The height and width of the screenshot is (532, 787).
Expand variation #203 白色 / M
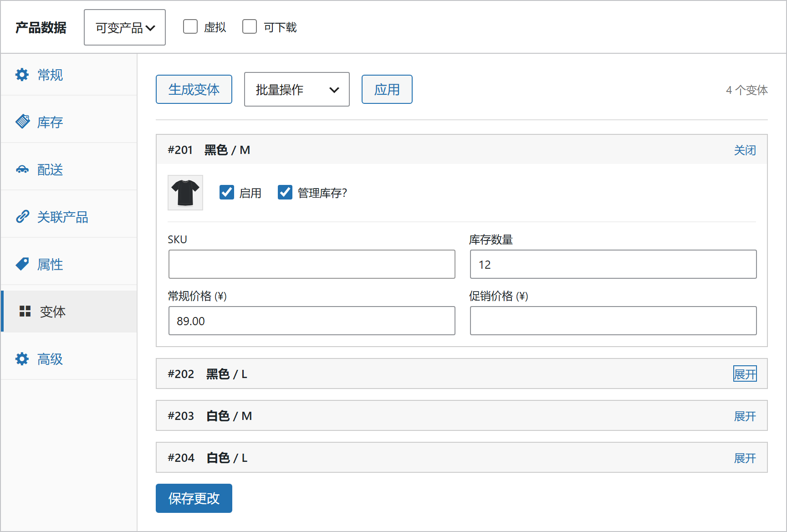tap(745, 416)
